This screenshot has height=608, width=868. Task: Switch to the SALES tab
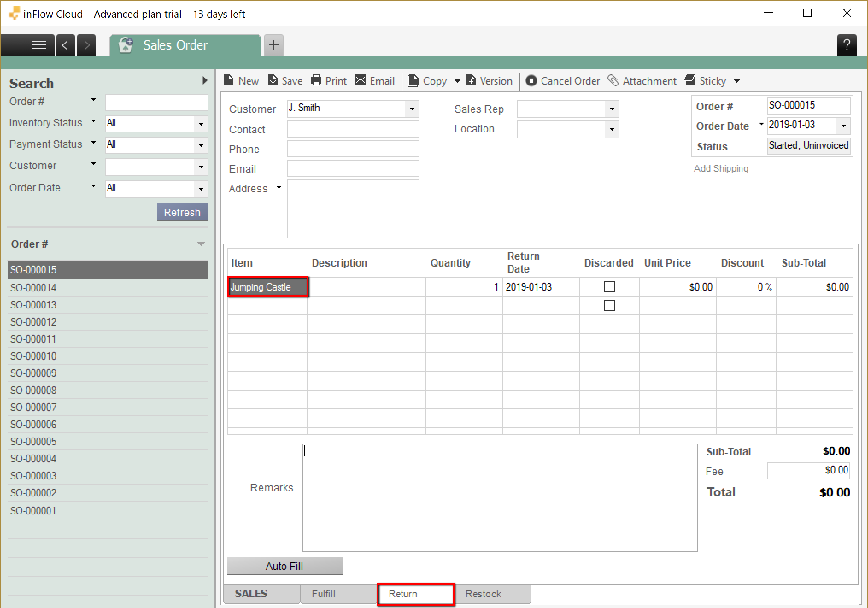click(261, 594)
